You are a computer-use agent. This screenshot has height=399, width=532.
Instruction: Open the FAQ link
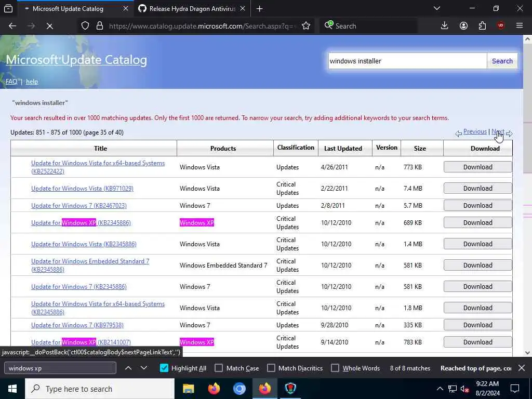coord(11,82)
